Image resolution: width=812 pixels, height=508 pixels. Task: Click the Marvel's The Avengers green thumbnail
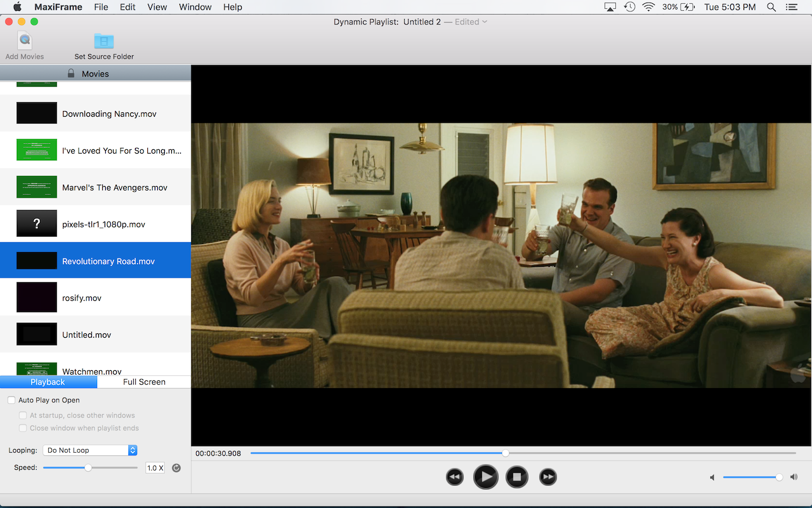(37, 187)
